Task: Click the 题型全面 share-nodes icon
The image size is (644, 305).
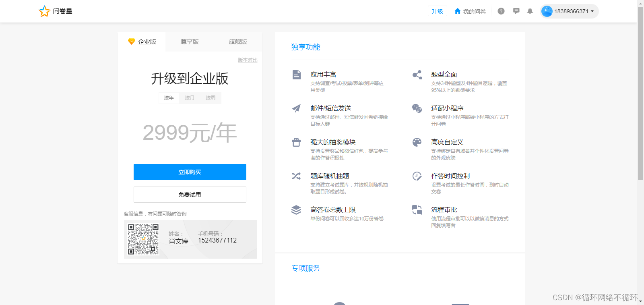Action: click(417, 75)
